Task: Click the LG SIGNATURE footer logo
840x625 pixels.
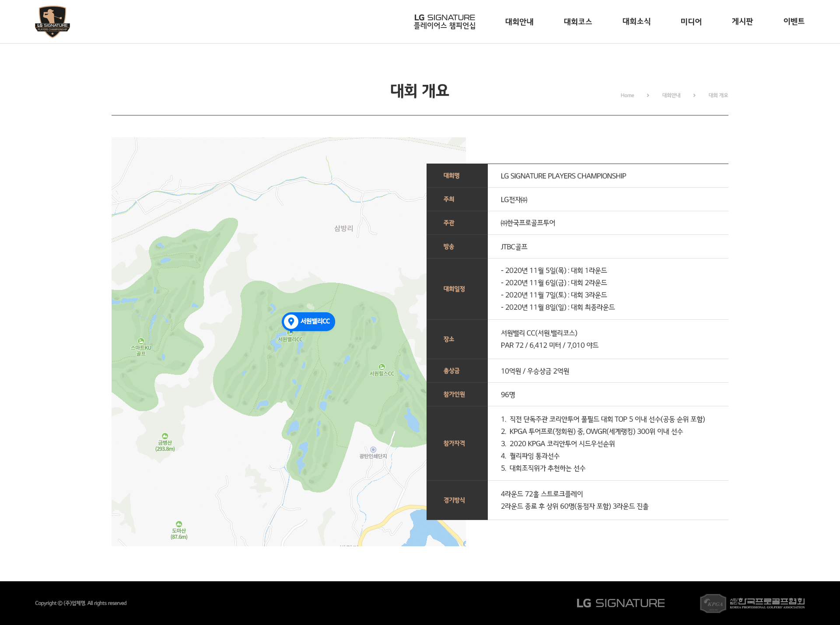Action: pyautogui.click(x=620, y=603)
